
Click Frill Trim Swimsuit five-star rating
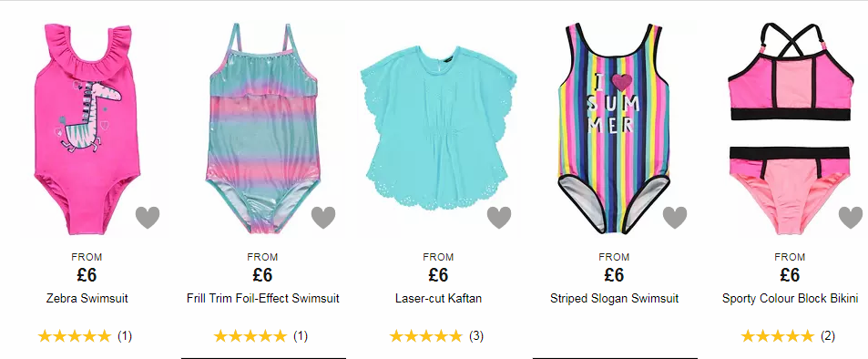click(250, 335)
